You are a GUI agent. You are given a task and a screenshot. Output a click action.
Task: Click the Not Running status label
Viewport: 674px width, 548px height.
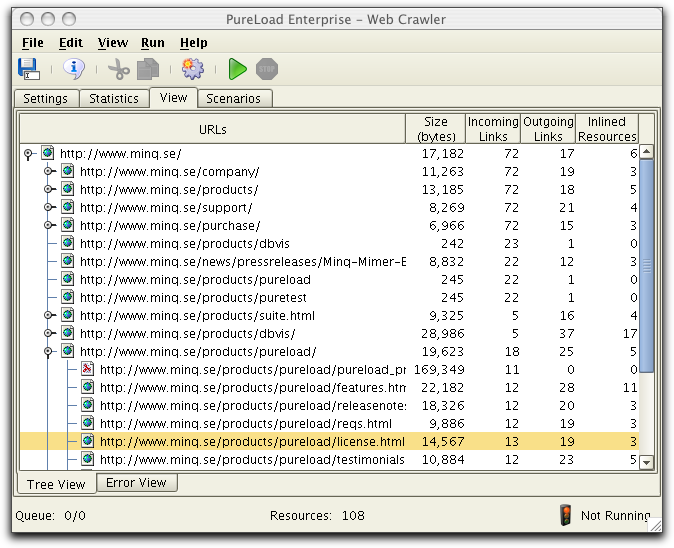pos(616,515)
